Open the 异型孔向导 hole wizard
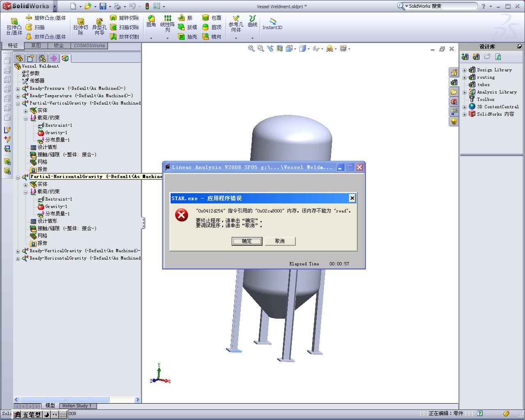This screenshot has width=525, height=420. coord(99,27)
